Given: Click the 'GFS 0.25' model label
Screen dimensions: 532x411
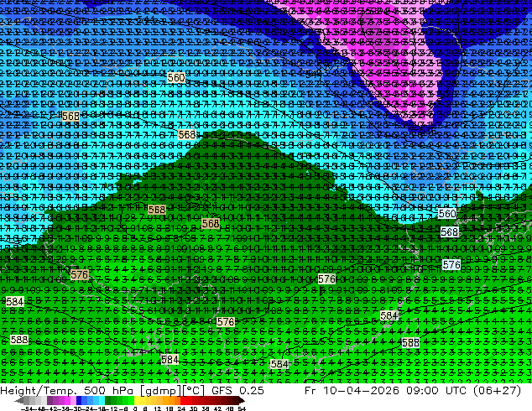Looking at the screenshot, I should pos(237,391).
